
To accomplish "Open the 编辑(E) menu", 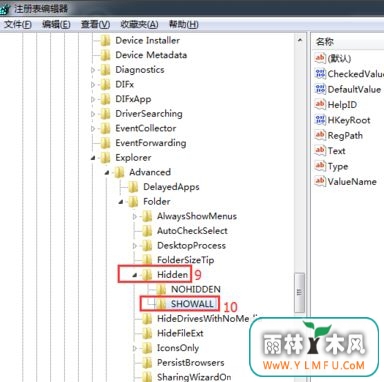I will (x=56, y=24).
